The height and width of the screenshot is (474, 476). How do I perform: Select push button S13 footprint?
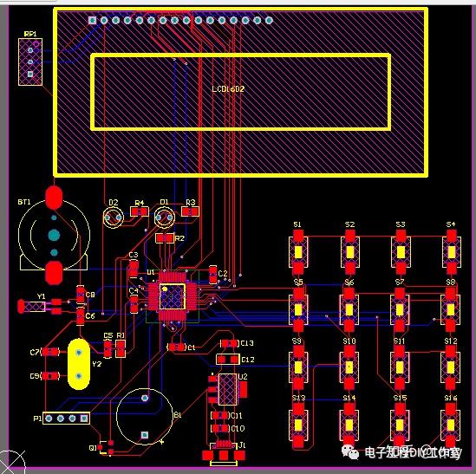pyautogui.click(x=298, y=425)
